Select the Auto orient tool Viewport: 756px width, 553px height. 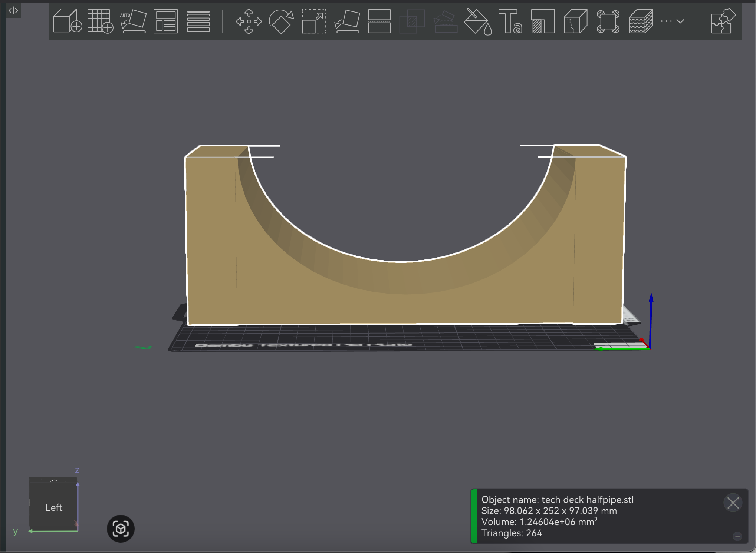[x=133, y=21]
